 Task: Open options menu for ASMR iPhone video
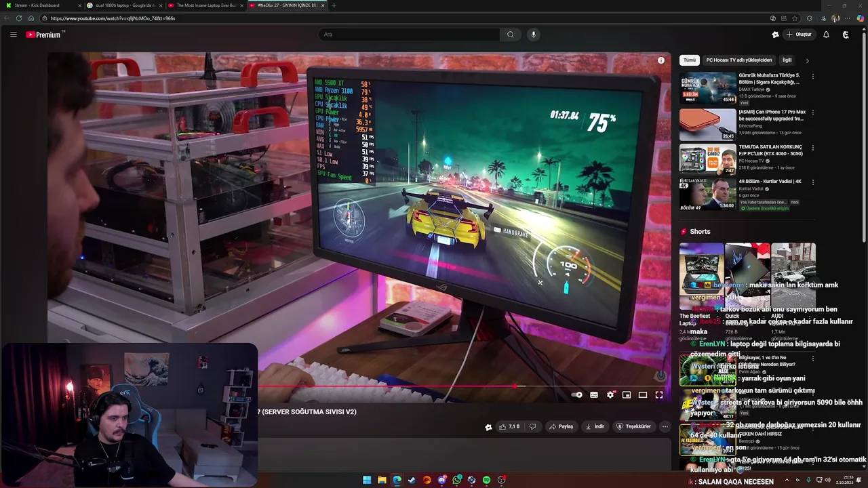point(812,113)
